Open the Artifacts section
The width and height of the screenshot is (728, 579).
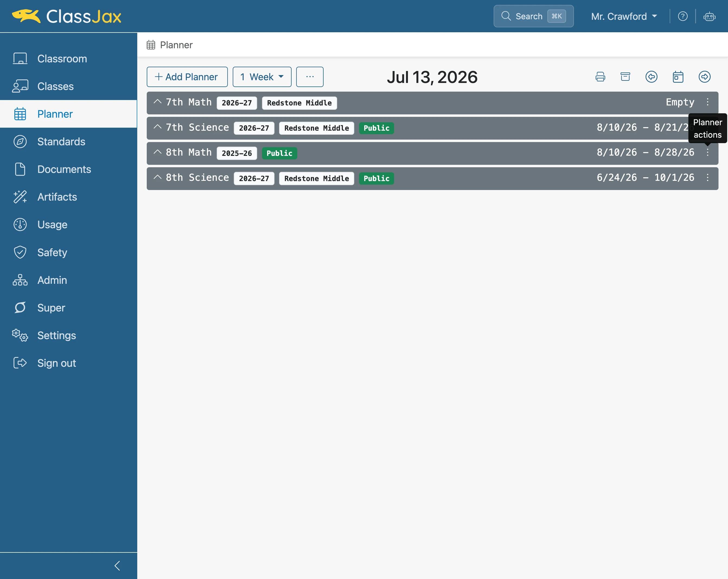point(69,197)
